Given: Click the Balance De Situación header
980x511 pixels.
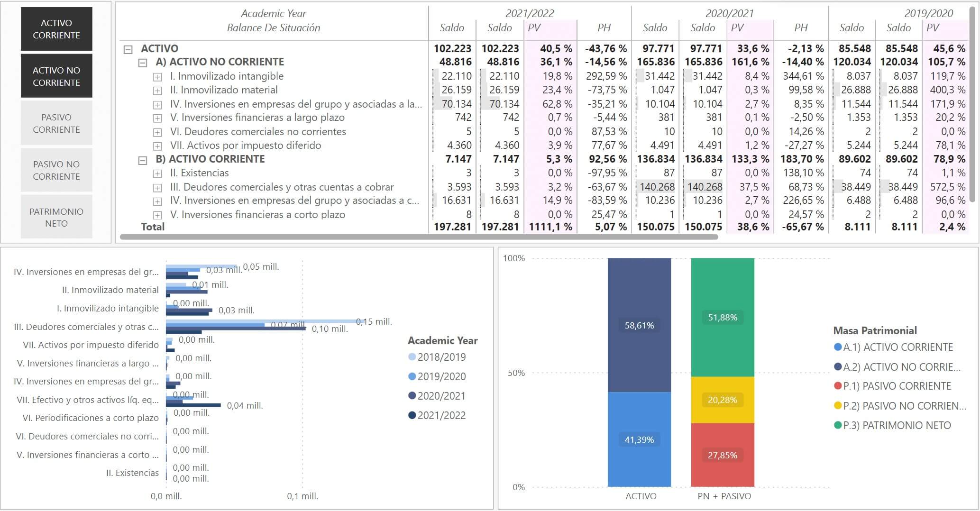Looking at the screenshot, I should (274, 27).
